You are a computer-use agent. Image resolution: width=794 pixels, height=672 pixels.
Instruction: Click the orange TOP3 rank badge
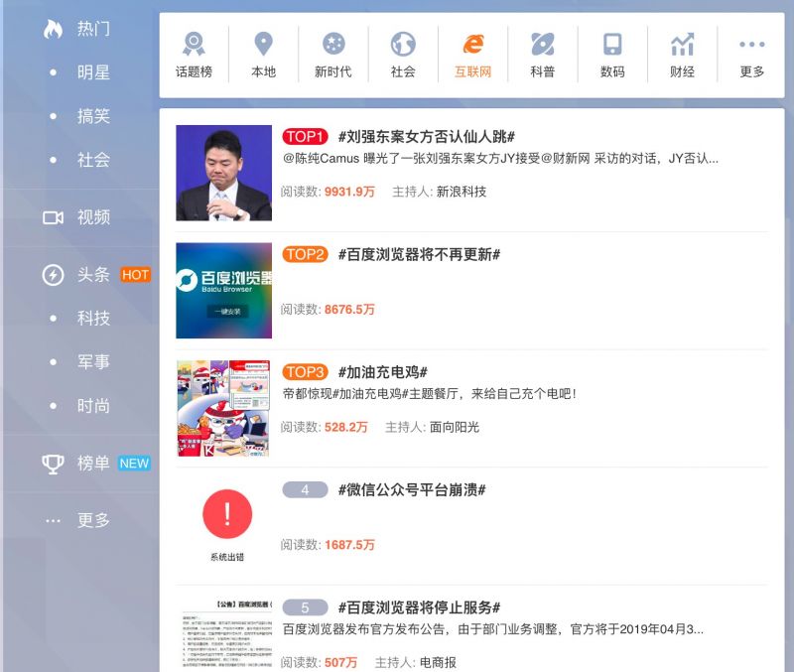[305, 372]
